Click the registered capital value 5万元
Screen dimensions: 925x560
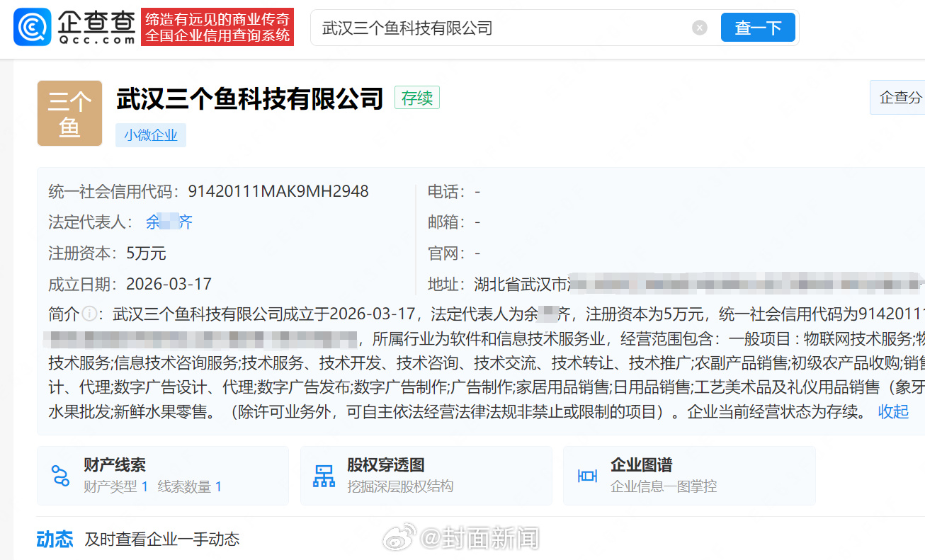(147, 253)
